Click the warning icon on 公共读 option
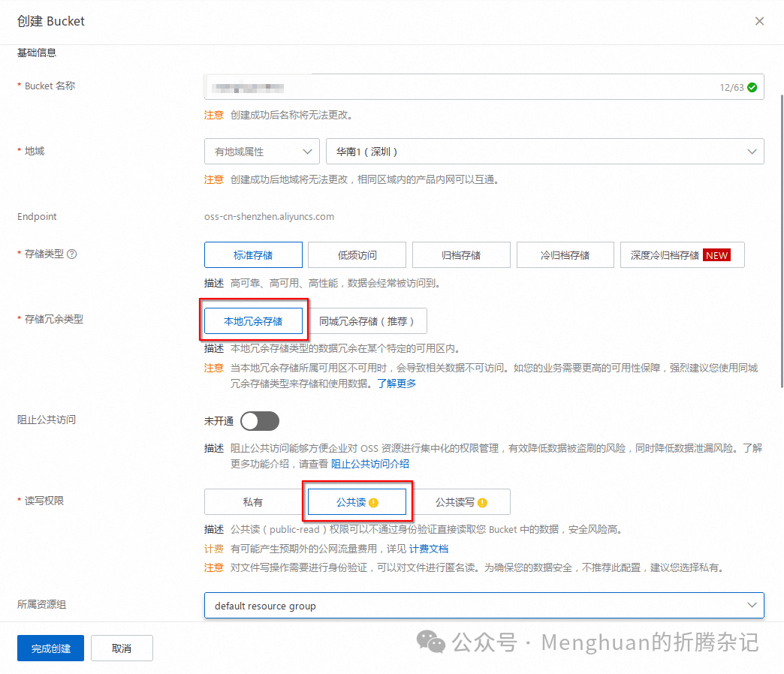The image size is (784, 674). (x=376, y=501)
